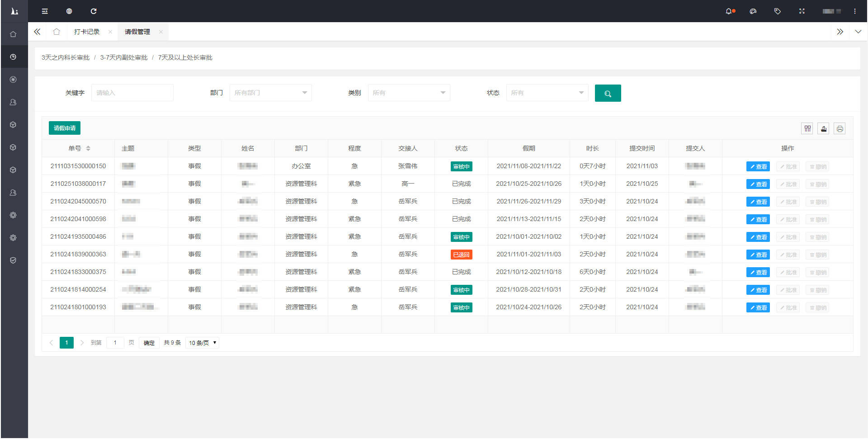Open the theme palette icon
Image resolution: width=868 pixels, height=439 pixels.
point(753,11)
